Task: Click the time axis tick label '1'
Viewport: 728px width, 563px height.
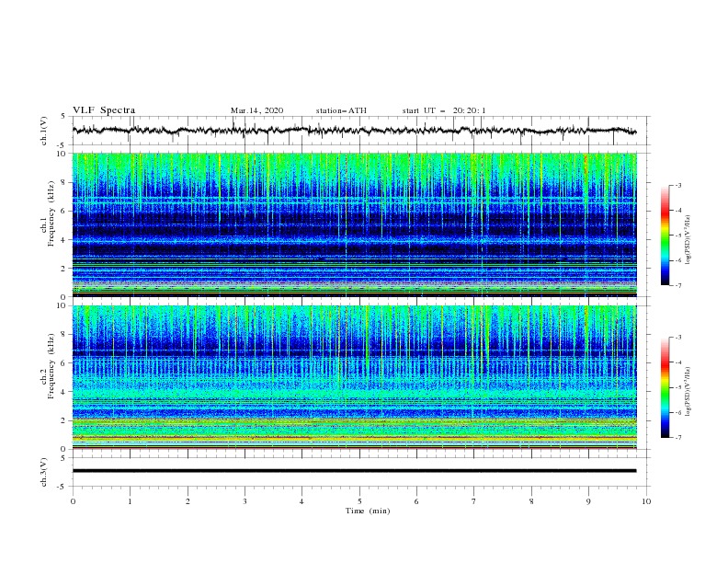Action: (x=130, y=501)
